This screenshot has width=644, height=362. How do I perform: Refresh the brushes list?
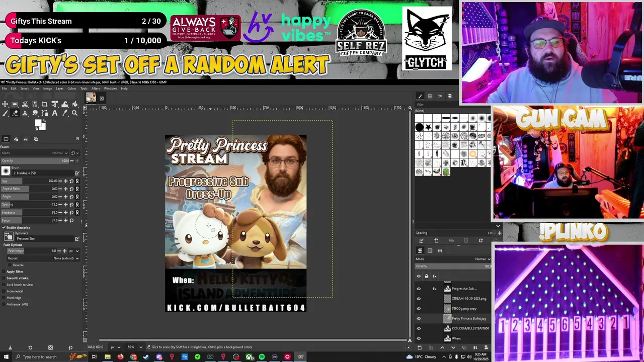pyautogui.click(x=480, y=241)
